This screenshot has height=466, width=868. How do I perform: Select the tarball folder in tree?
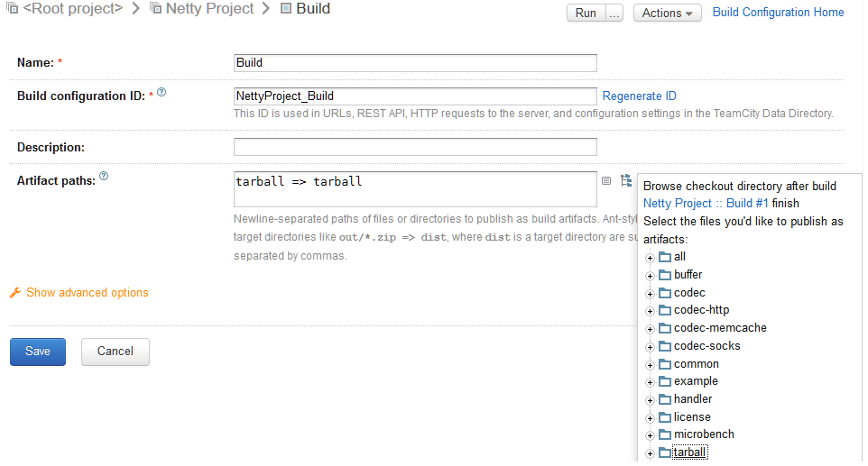(689, 452)
